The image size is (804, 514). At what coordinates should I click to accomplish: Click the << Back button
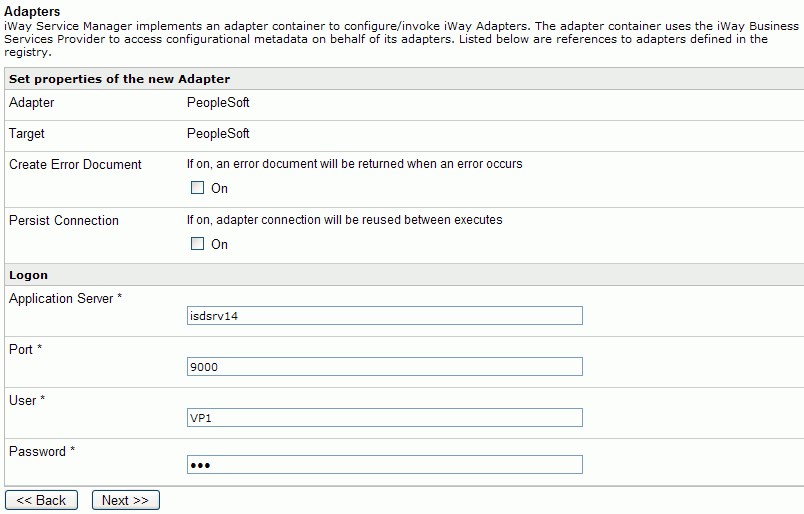tap(42, 500)
